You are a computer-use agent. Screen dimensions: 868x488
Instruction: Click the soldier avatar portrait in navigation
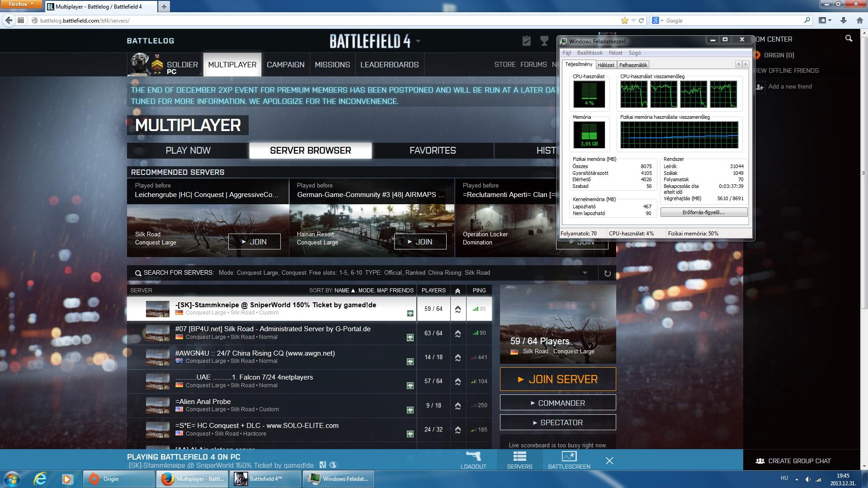tap(139, 64)
